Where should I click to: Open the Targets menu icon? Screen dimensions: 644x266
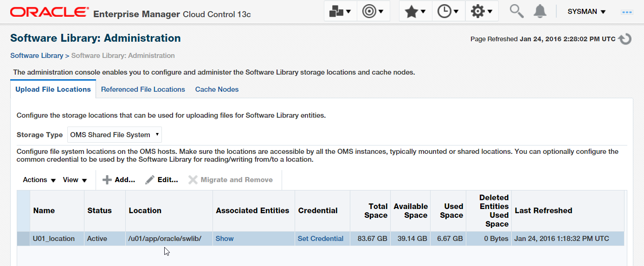point(373,11)
